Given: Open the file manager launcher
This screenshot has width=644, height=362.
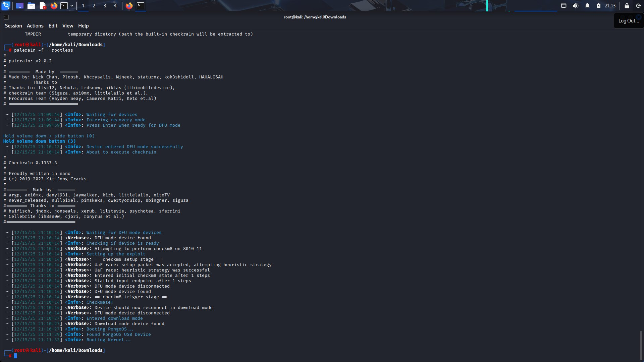Looking at the screenshot, I should [x=31, y=6].
